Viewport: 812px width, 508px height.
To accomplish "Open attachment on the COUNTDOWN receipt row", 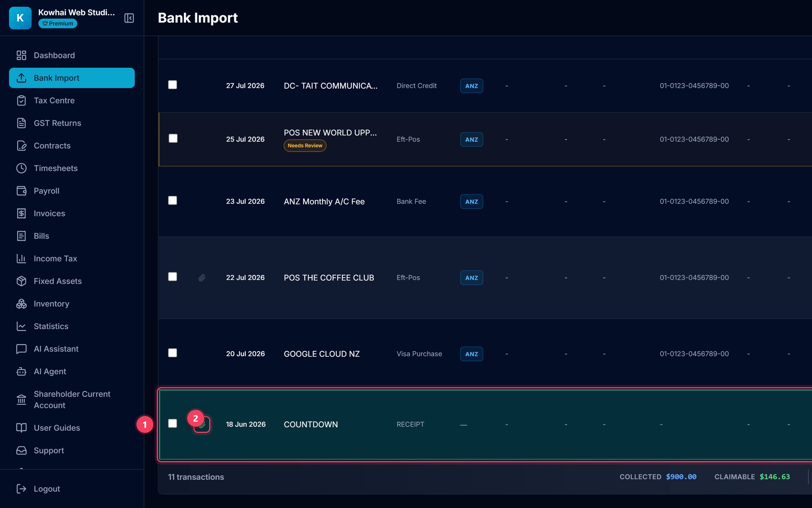I will [x=202, y=425].
